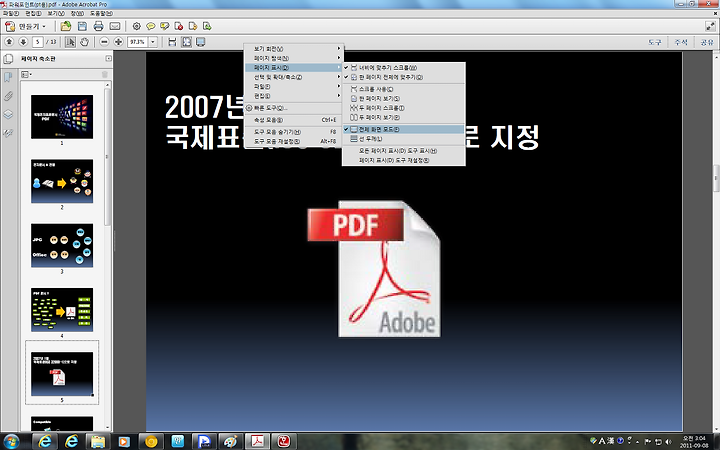720x450 pixels.
Task: Expand 보기 회전(V) submenu
Action: click(x=294, y=49)
